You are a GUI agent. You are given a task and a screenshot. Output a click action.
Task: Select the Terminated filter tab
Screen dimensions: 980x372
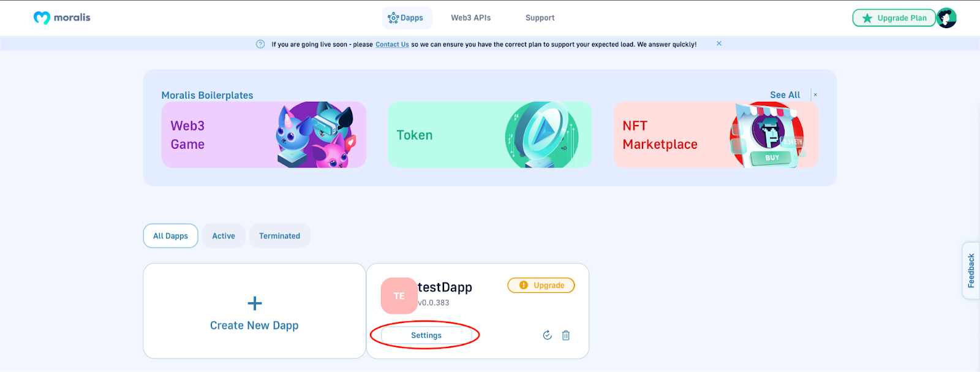[279, 236]
